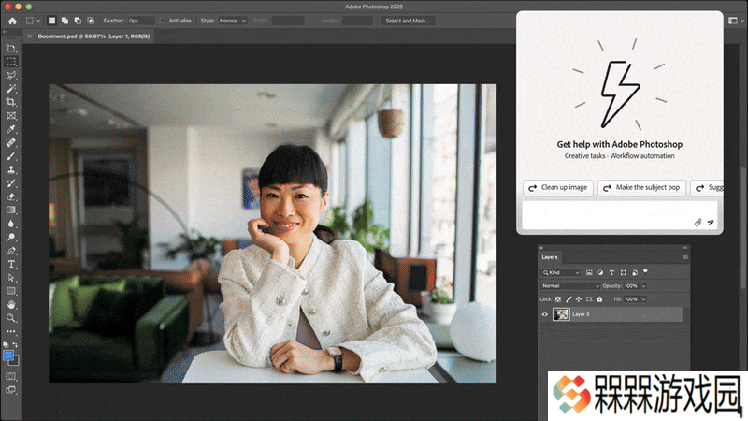This screenshot has width=748, height=421.
Task: Send the assistant prompt
Action: pyautogui.click(x=710, y=222)
